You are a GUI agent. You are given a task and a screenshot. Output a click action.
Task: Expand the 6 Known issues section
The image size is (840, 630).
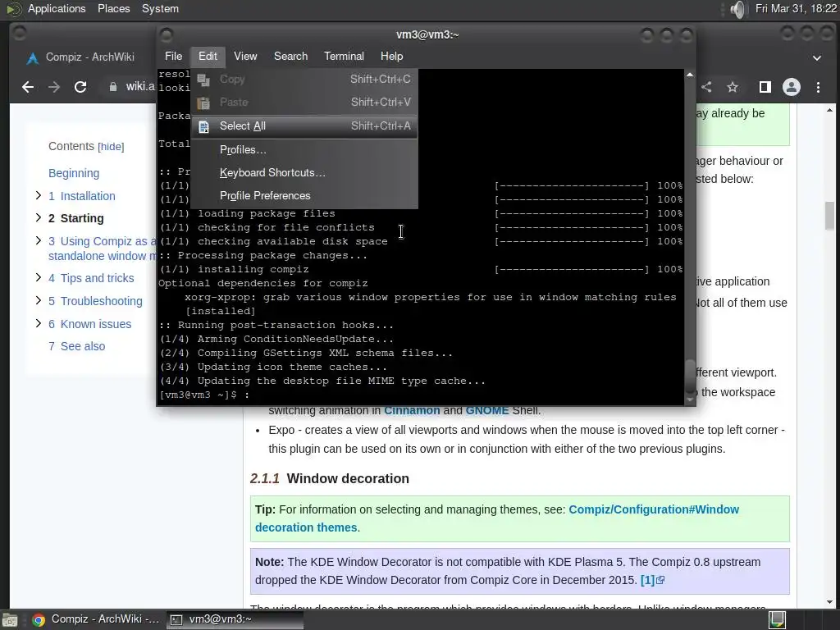click(x=38, y=323)
